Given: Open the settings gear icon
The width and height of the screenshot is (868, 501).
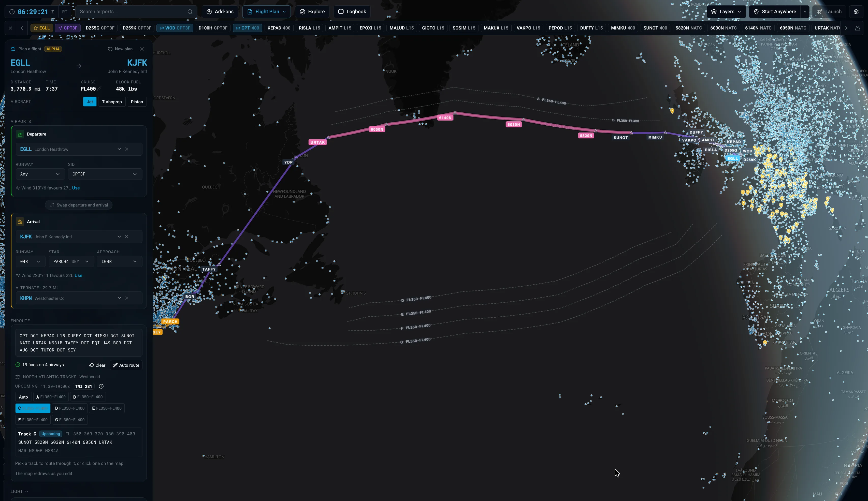Looking at the screenshot, I should [x=856, y=12].
